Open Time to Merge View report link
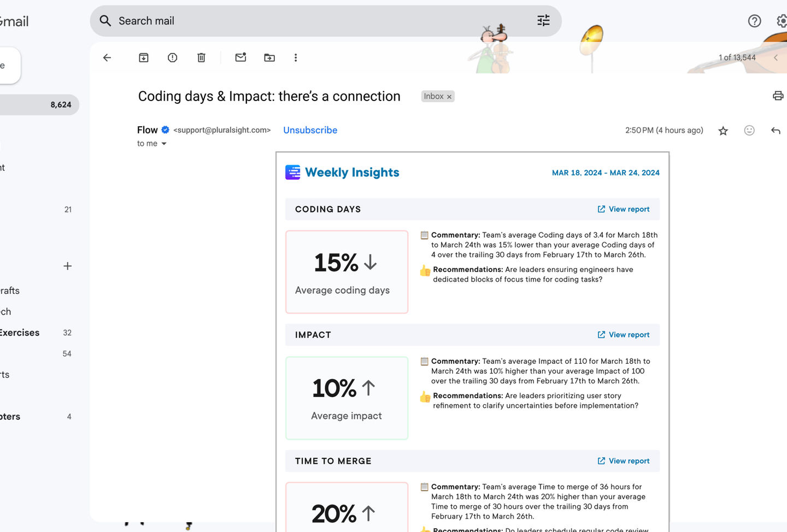 pyautogui.click(x=624, y=461)
